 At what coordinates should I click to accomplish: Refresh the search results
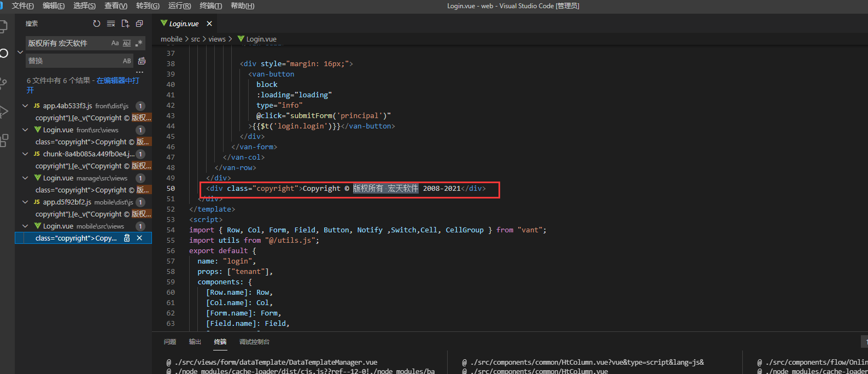pos(97,24)
